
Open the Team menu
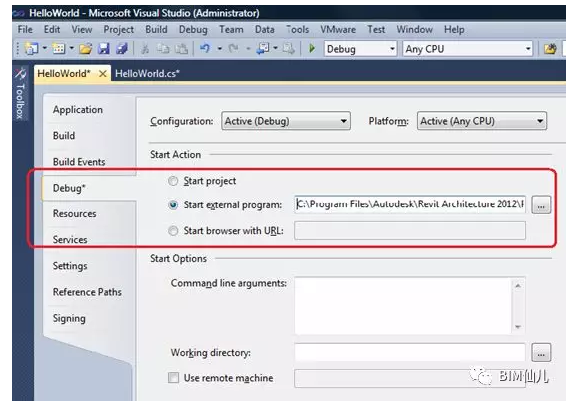tap(231, 29)
